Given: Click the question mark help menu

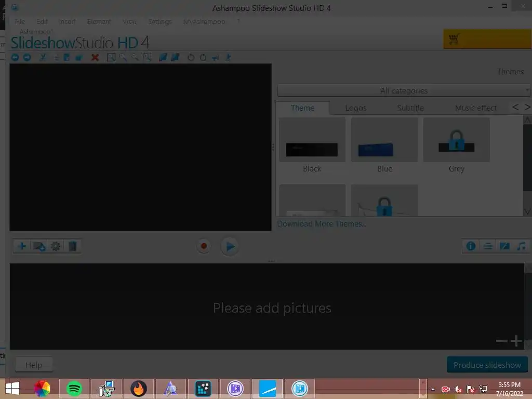Looking at the screenshot, I should 238,21.
